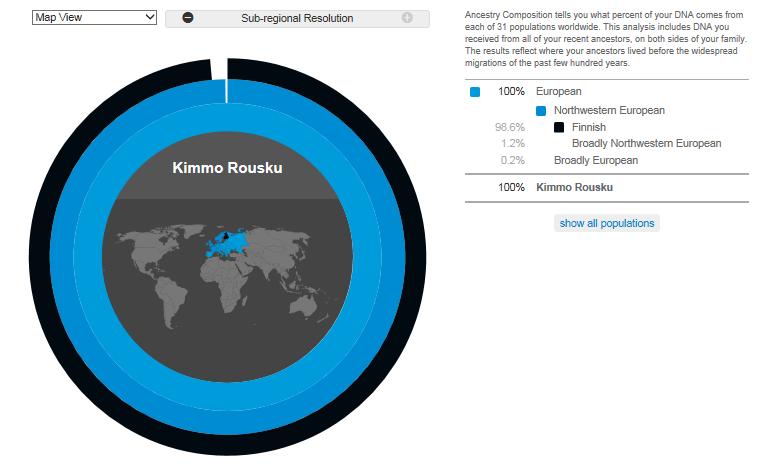Click the Kimmo Rousku 100% total row
This screenshot has height=464, width=764.
[x=607, y=188]
